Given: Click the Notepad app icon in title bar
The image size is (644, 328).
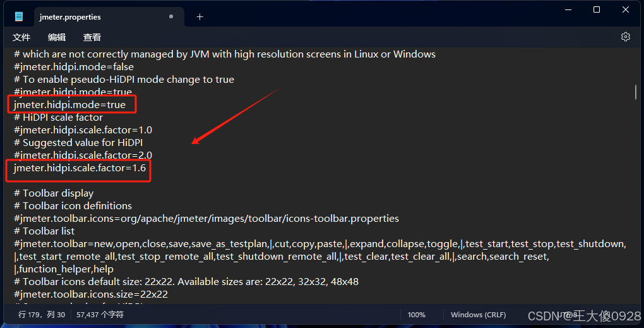Looking at the screenshot, I should tap(19, 16).
